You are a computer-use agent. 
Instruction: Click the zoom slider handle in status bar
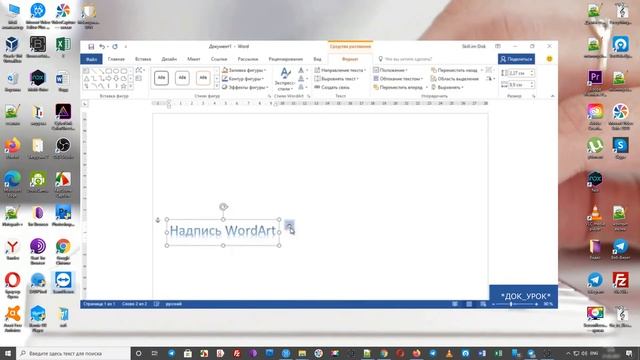pos(511,304)
